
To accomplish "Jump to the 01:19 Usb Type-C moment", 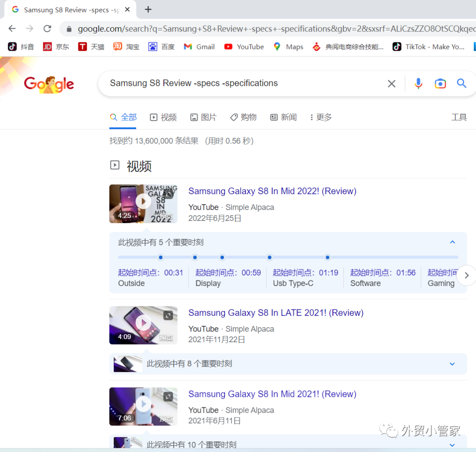I will click(x=305, y=278).
